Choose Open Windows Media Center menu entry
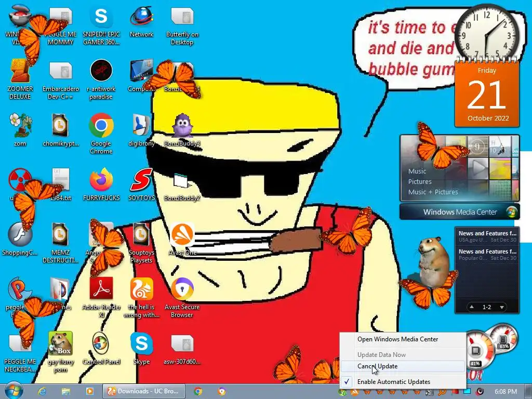The image size is (532, 399). 403,339
